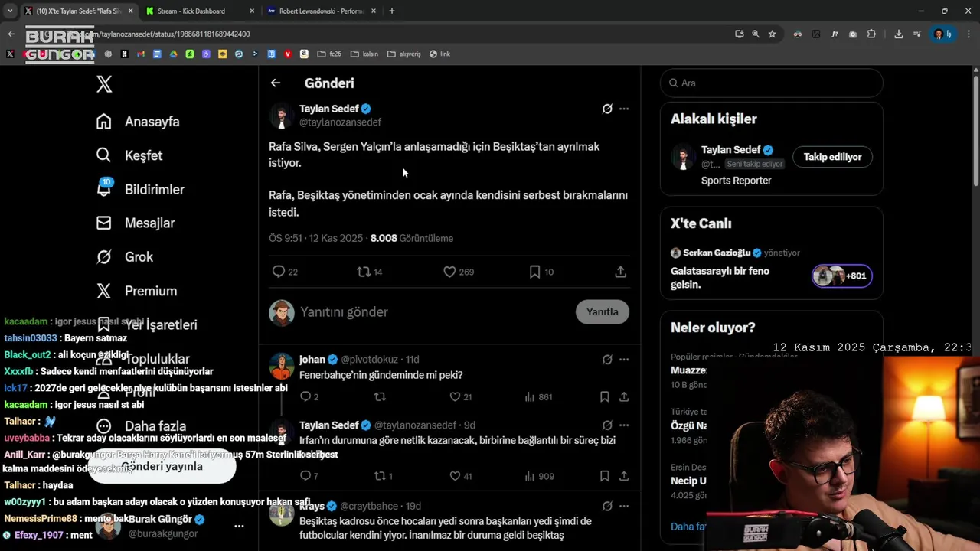Viewport: 980px width, 551px height.
Task: View 909 views stat on Taylan's reply
Action: pos(539,476)
